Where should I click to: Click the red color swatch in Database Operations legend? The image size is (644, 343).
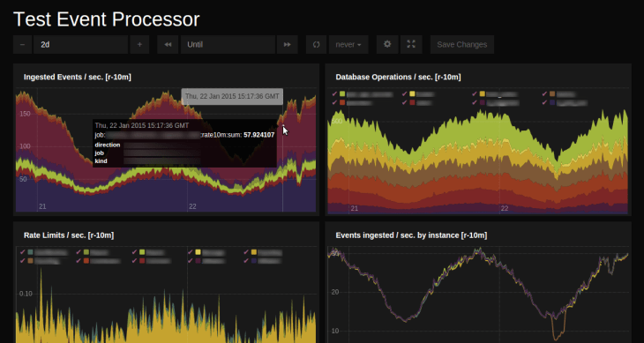412,102
